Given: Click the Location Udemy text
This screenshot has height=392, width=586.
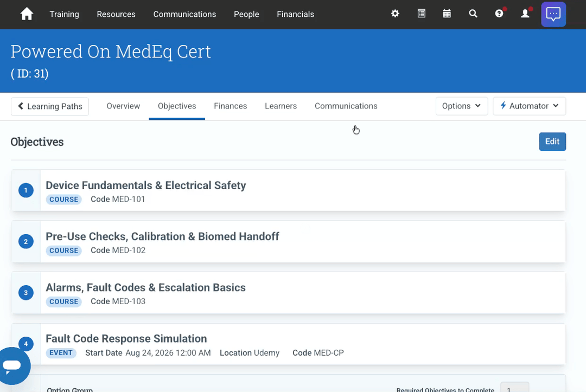Looking at the screenshot, I should (x=250, y=353).
